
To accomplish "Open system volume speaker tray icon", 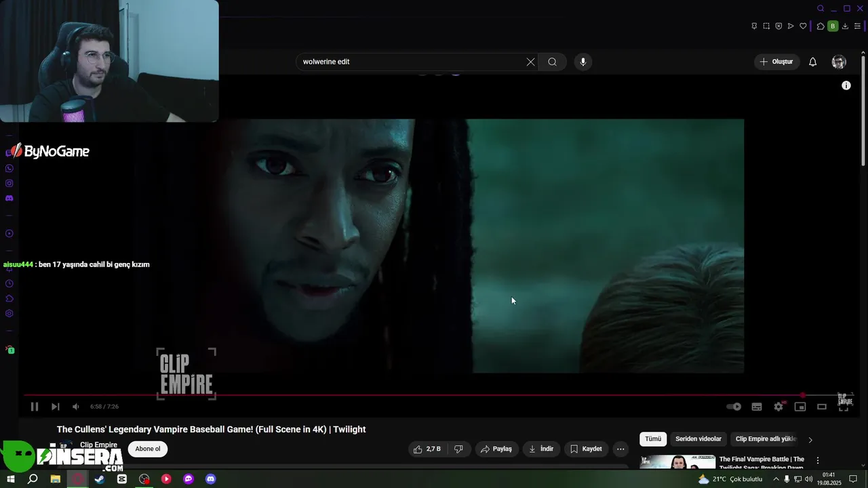I will (808, 479).
